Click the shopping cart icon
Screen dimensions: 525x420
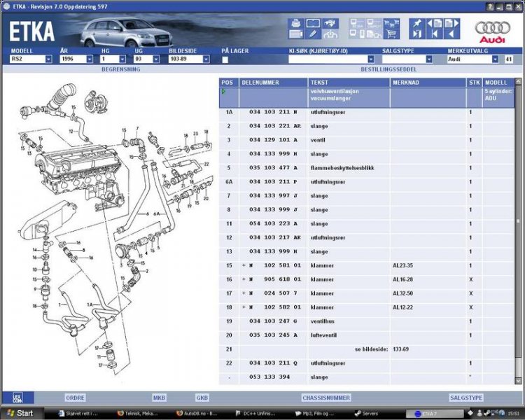pyautogui.click(x=391, y=33)
